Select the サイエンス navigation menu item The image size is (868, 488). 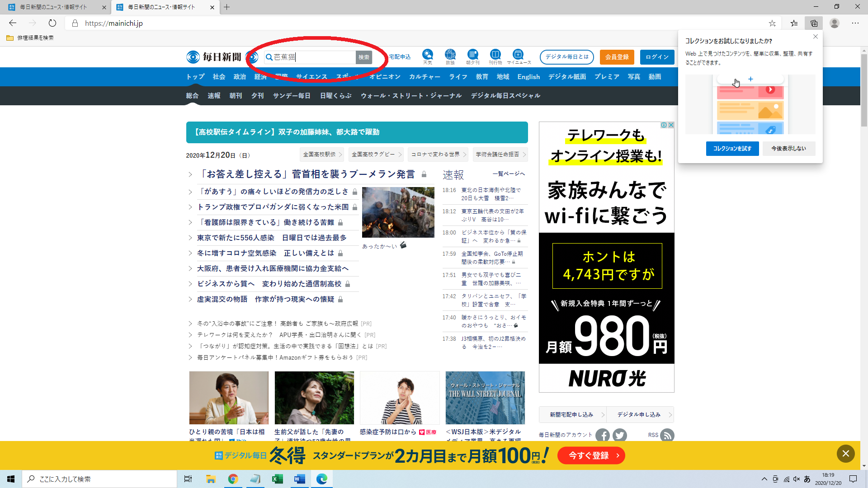311,77
